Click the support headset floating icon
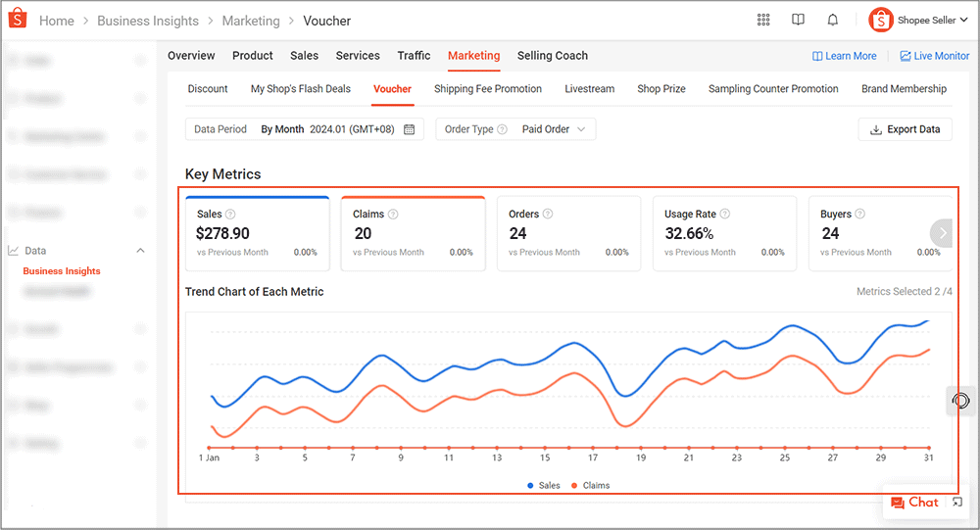980x530 pixels. 960,400
